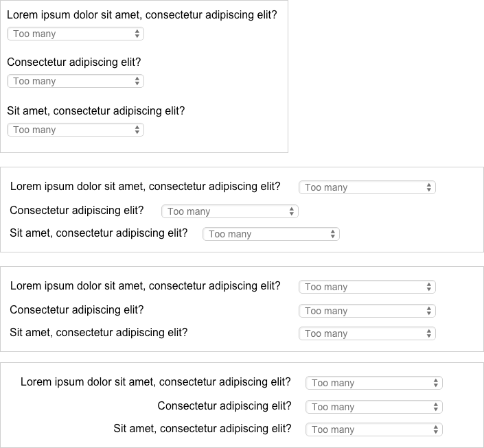
Task: Click 'Consectetur adipiscing elit?' label in the third form
Action: [x=77, y=309]
